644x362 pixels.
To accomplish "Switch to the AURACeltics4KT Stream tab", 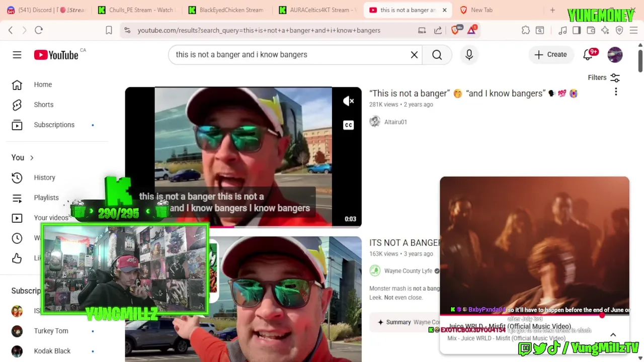I will pyautogui.click(x=318, y=10).
